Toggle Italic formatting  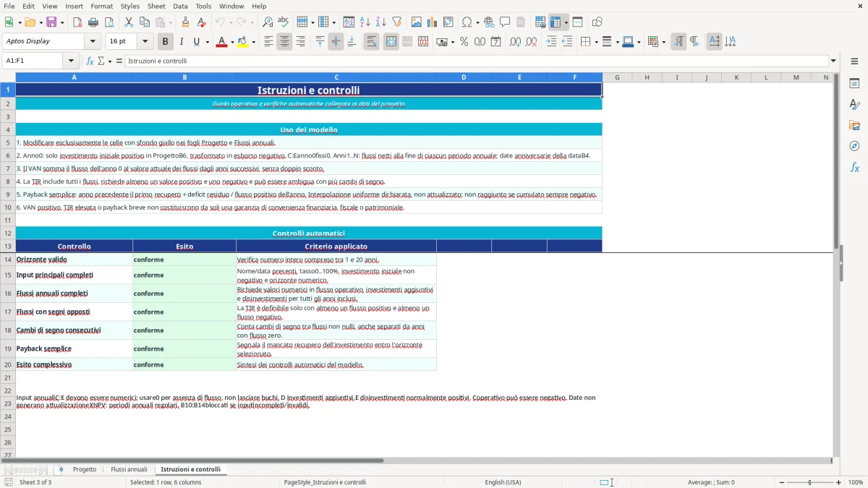coord(182,42)
